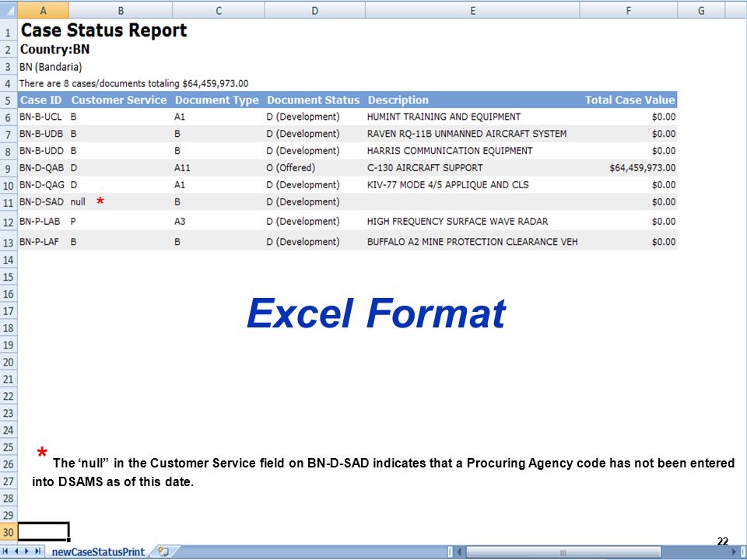Click the selected cell A30
Image resolution: width=747 pixels, height=560 pixels.
[44, 531]
